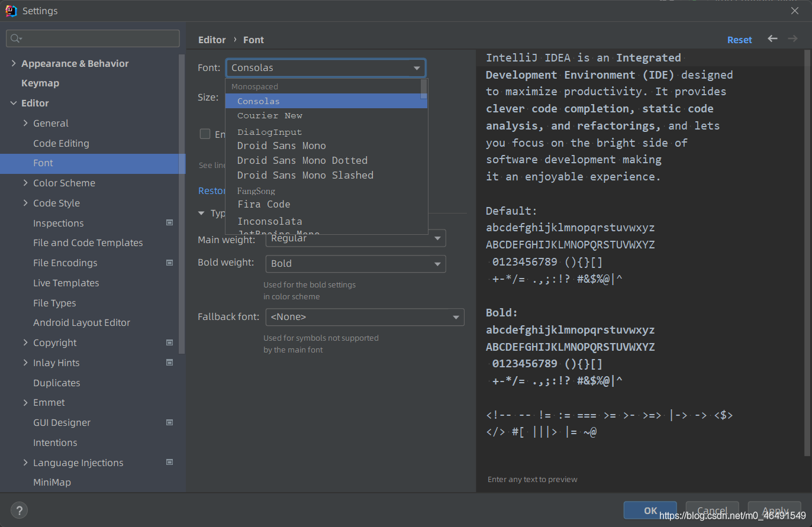Open the File Types page

(54, 303)
